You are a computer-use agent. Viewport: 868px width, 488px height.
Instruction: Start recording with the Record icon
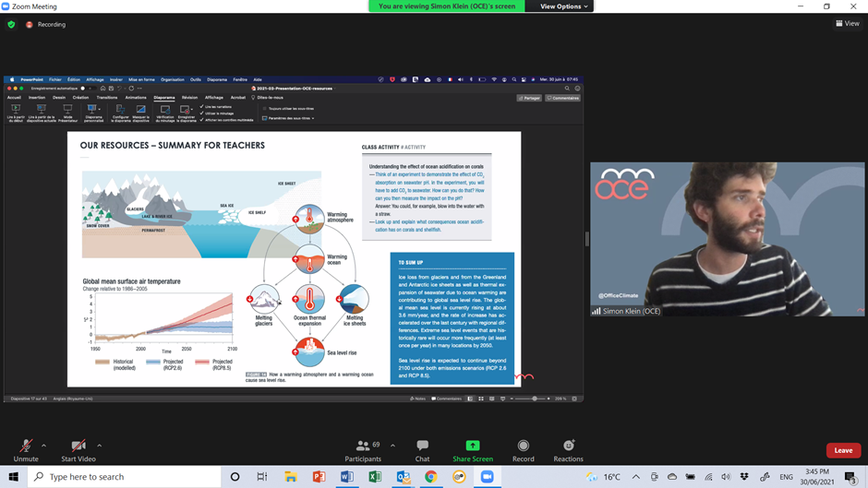pyautogui.click(x=524, y=446)
